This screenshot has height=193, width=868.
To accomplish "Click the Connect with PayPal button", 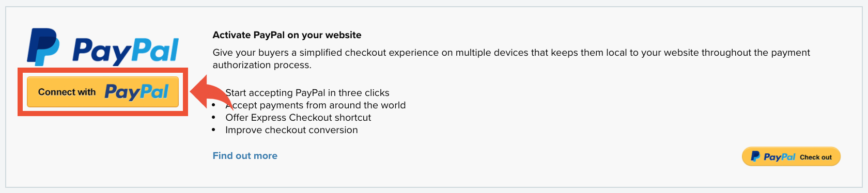I will click(x=103, y=92).
